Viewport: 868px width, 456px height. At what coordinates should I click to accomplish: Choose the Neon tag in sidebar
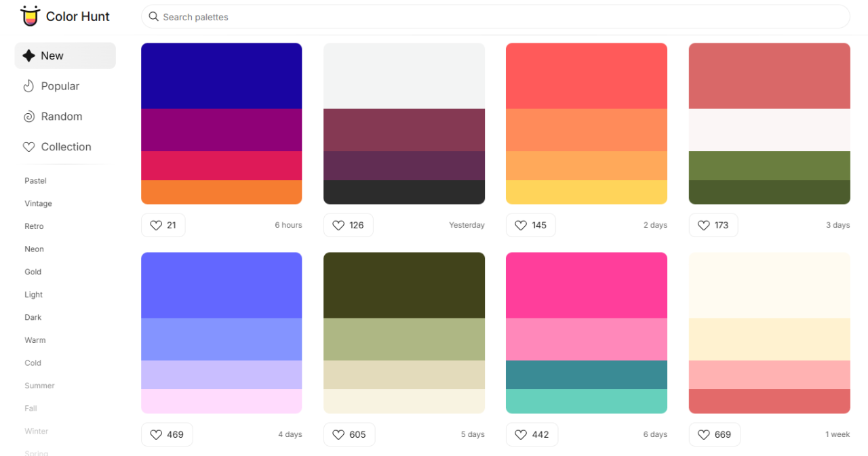click(x=34, y=249)
